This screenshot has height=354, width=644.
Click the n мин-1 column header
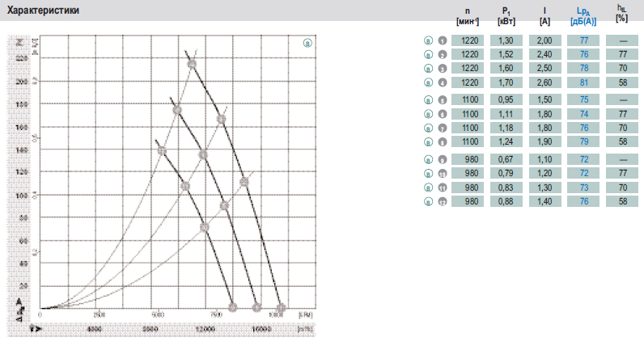coord(468,16)
